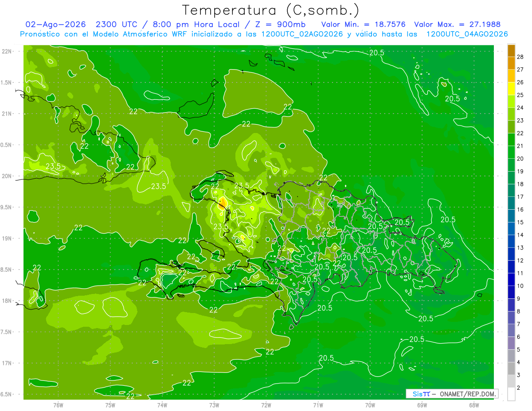Viewport: 532px width, 411px height.
Task: Click color scale label "15"
Action: [x=520, y=222]
